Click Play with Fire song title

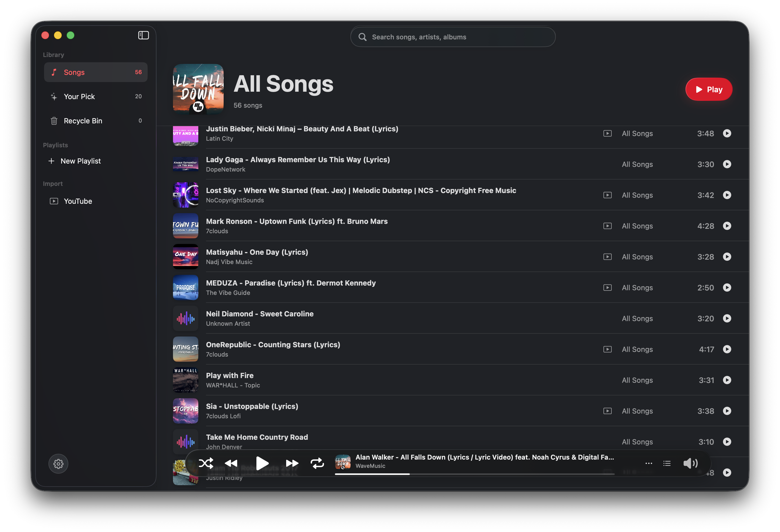pos(230,376)
